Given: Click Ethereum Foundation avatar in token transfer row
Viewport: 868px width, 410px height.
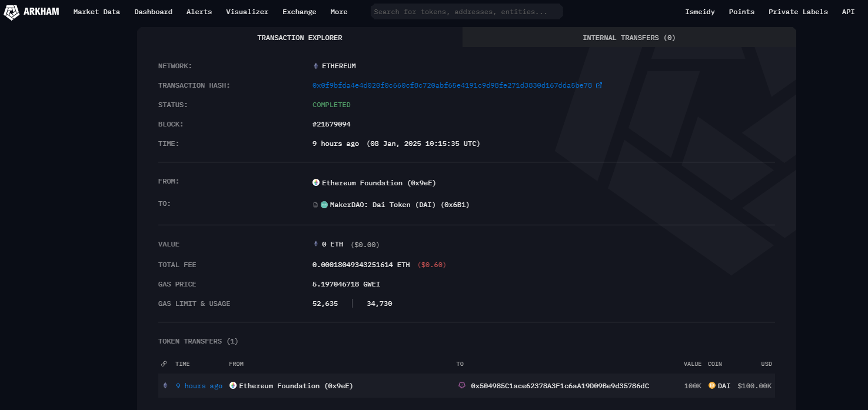Looking at the screenshot, I should (x=233, y=386).
